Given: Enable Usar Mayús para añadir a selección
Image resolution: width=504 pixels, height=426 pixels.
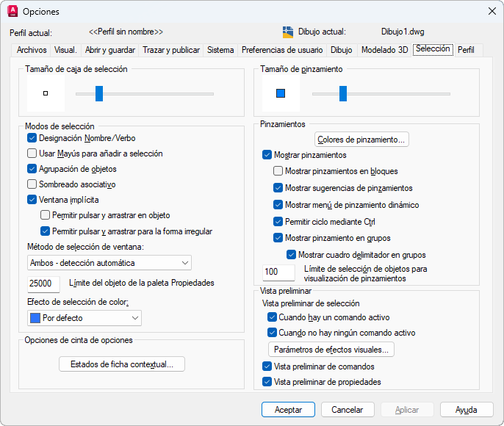Looking at the screenshot, I should 32,154.
